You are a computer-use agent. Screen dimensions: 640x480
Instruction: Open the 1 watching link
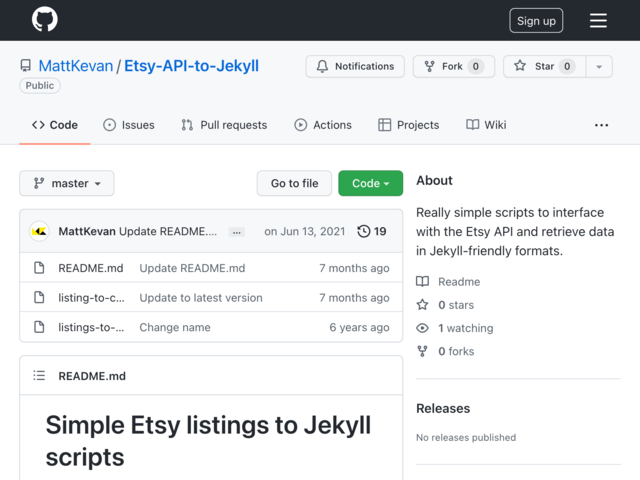coord(455,328)
